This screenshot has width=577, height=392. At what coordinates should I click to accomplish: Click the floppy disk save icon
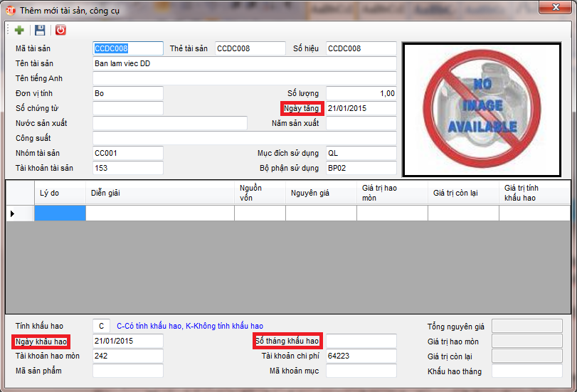click(x=40, y=30)
